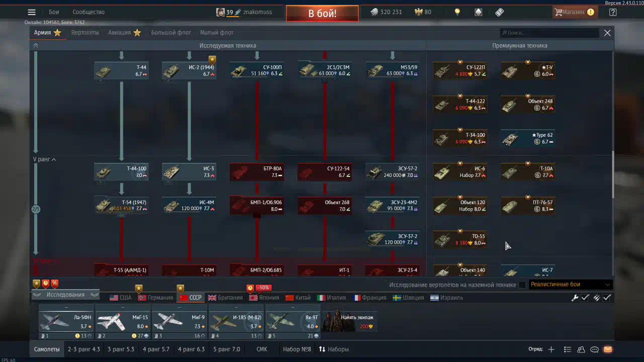Add squad member with plus icon

pos(551,349)
